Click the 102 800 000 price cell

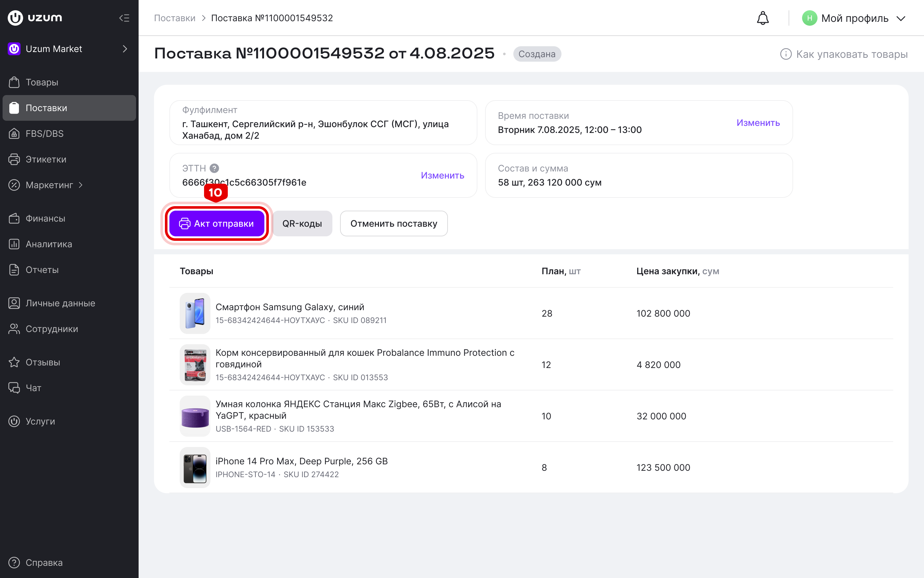coord(663,313)
